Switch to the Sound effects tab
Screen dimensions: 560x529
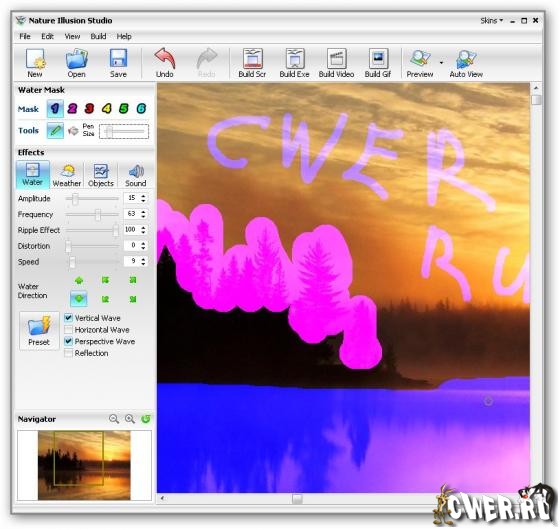pyautogui.click(x=136, y=174)
